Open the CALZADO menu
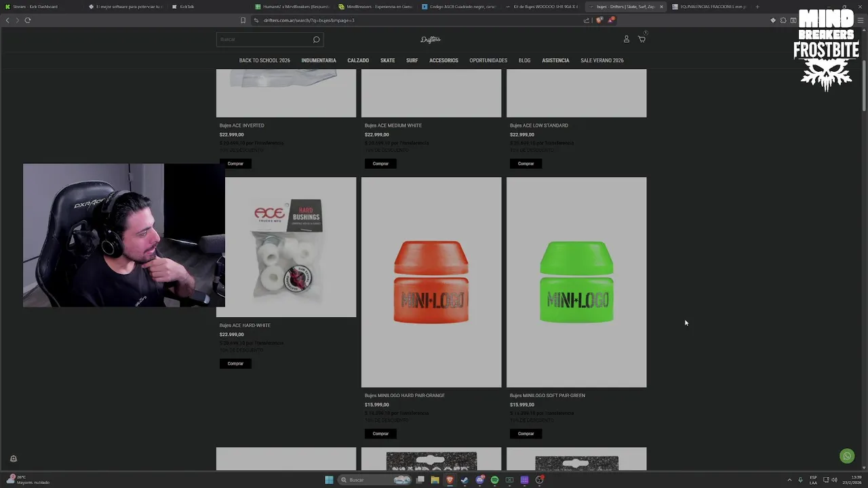868x488 pixels. [358, 60]
